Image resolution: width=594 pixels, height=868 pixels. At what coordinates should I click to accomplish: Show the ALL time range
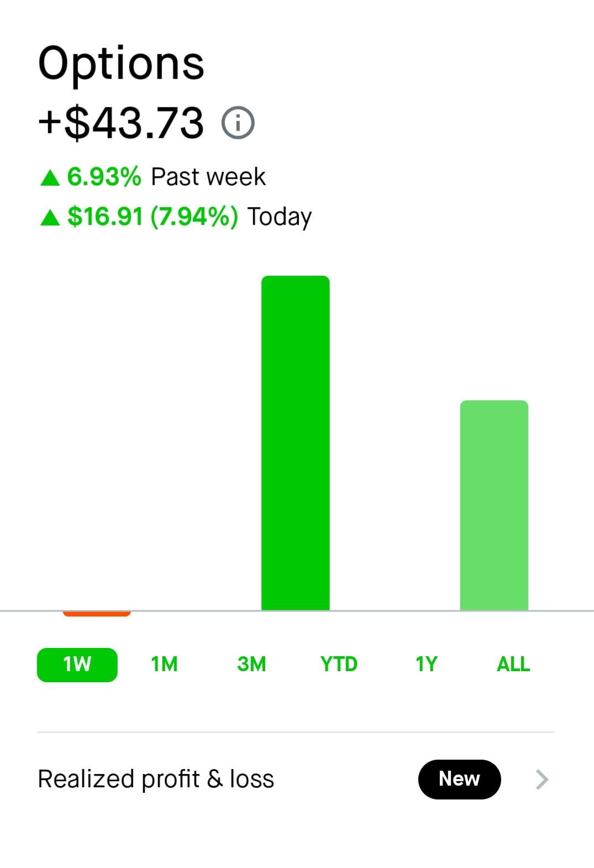[513, 664]
